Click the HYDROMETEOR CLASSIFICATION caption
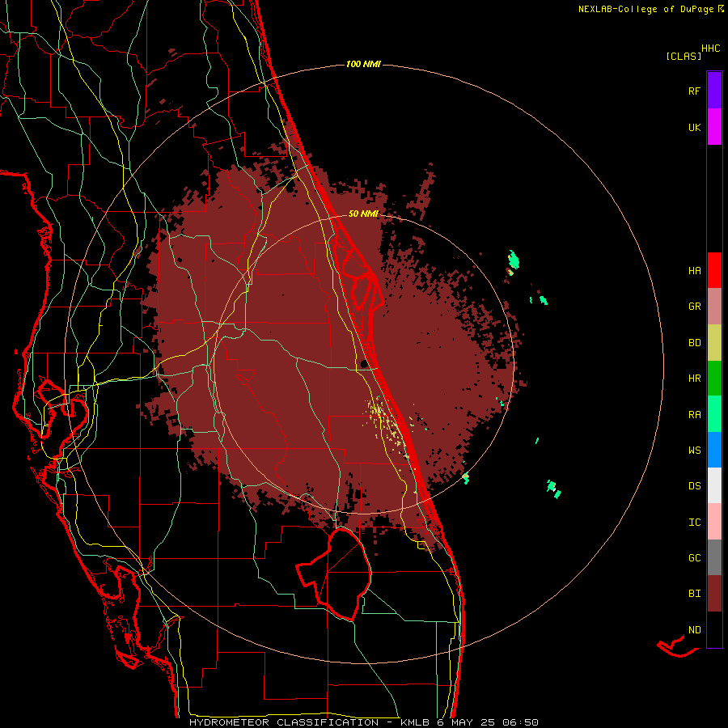The height and width of the screenshot is (728, 728). (284, 722)
